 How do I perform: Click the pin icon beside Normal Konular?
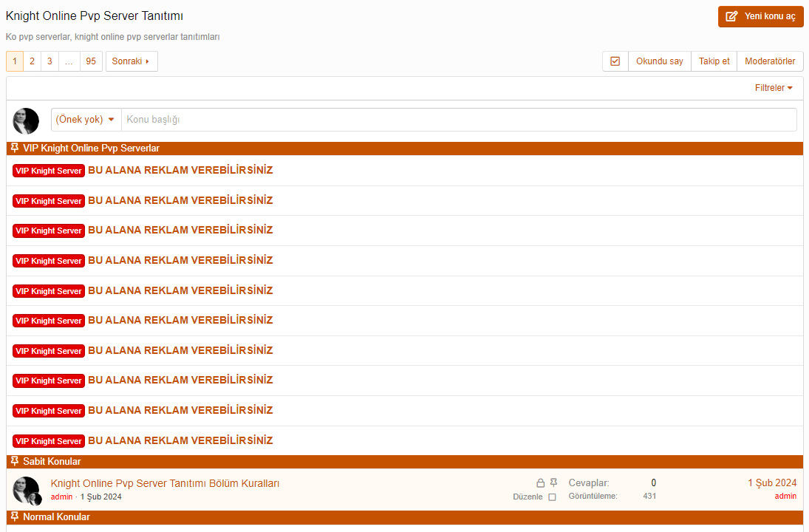[15, 516]
